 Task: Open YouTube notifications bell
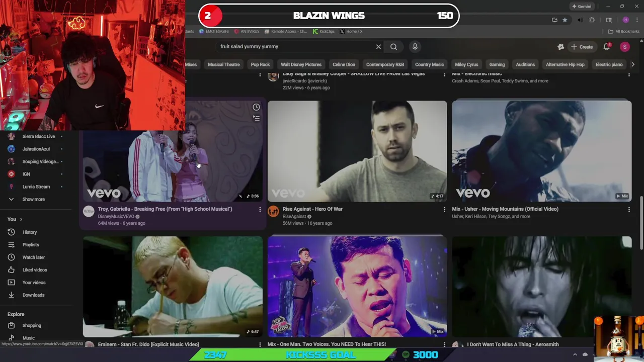pyautogui.click(x=607, y=47)
